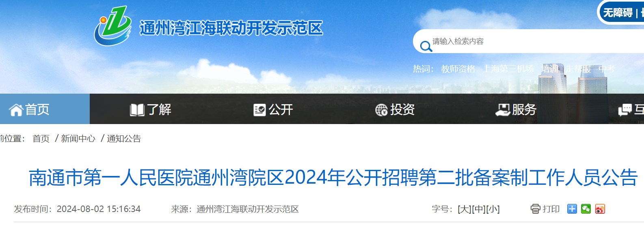Set the font size to small [小]
Screen dimensions: 644x240
tap(493, 209)
